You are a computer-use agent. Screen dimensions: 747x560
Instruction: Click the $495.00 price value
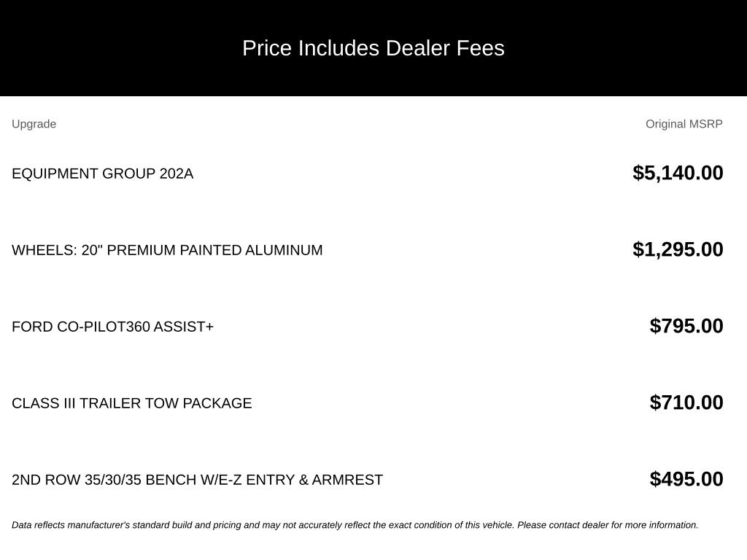click(x=686, y=480)
